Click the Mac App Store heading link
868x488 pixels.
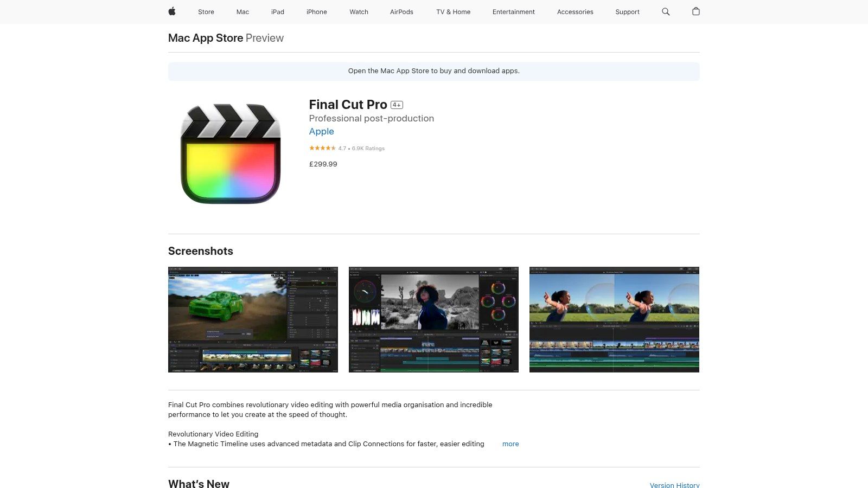pos(206,38)
